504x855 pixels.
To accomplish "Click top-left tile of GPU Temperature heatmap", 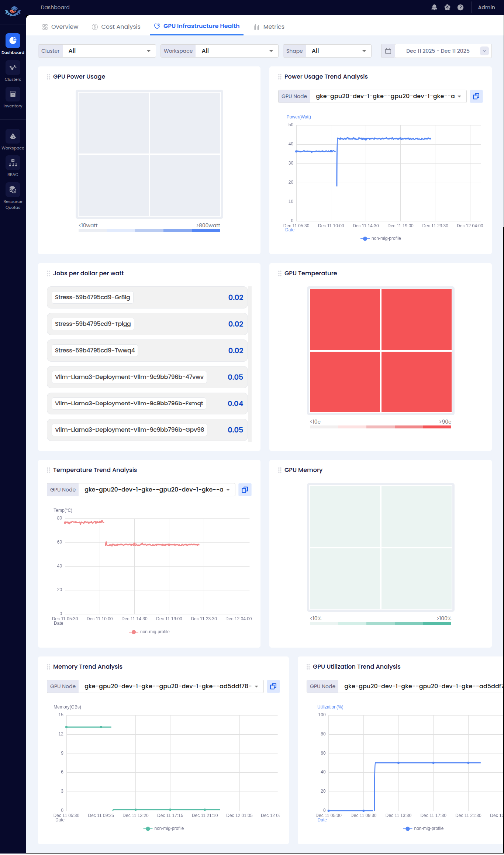I will (345, 320).
